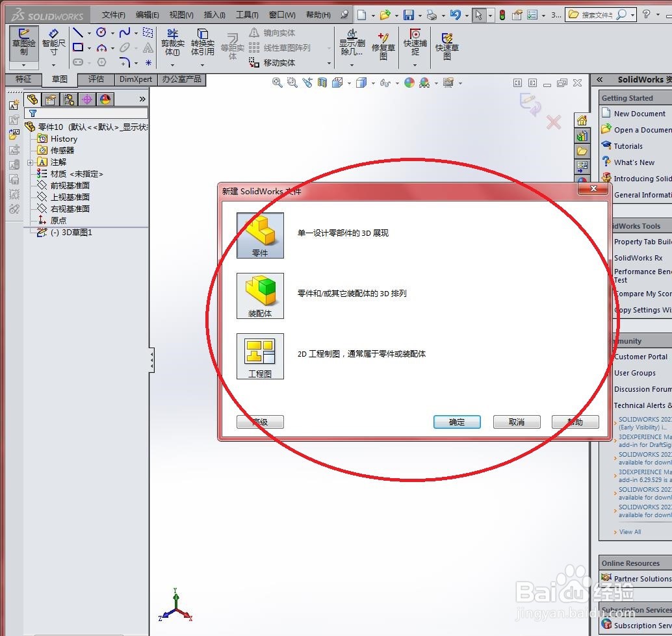Collapse the SolidWorks resources task pane
The width and height of the screenshot is (672, 636).
click(600, 80)
